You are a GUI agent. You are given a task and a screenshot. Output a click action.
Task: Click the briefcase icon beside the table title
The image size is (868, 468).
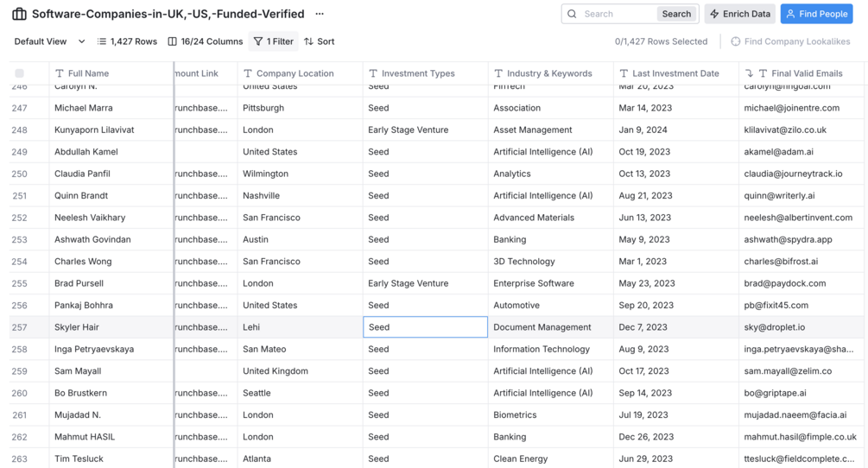19,14
